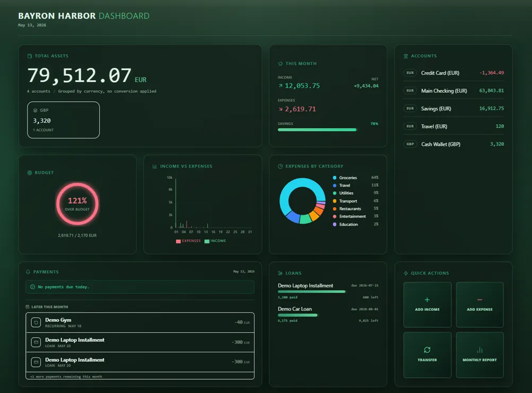Screen dimensions: 532x393
Task: Click the income up-arrow icon
Action: (x=281, y=86)
